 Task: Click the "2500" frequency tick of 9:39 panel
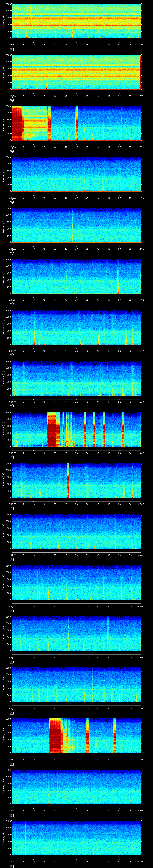coord(8,107)
